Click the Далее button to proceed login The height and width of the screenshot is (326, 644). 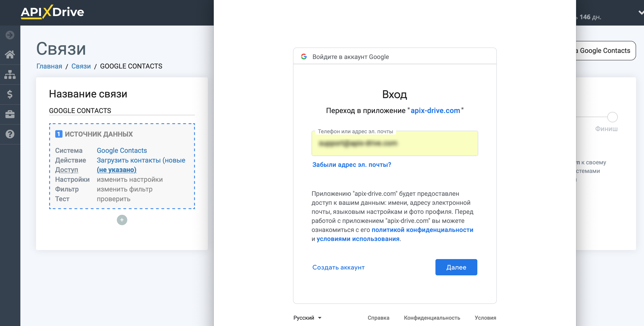click(457, 267)
